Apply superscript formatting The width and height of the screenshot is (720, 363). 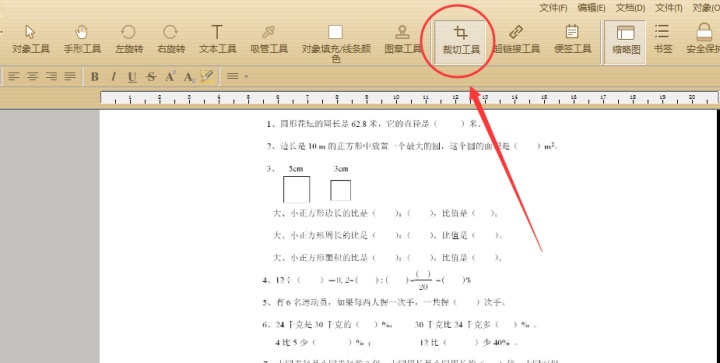[170, 76]
